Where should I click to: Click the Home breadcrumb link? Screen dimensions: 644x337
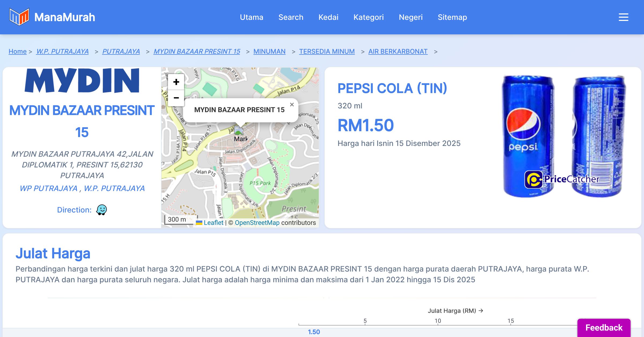17,51
